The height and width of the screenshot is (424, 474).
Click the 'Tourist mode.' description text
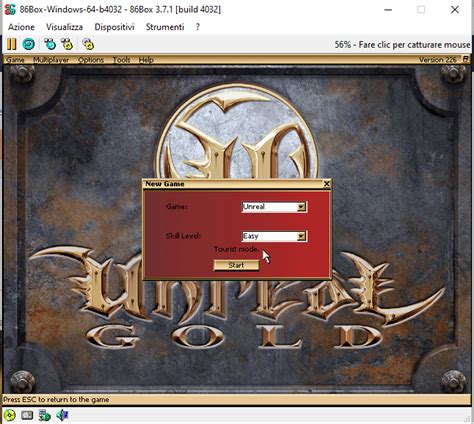point(237,249)
